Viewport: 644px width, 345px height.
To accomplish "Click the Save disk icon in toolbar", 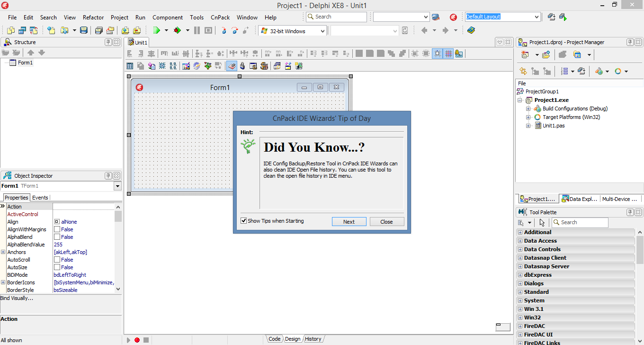I will (x=84, y=30).
